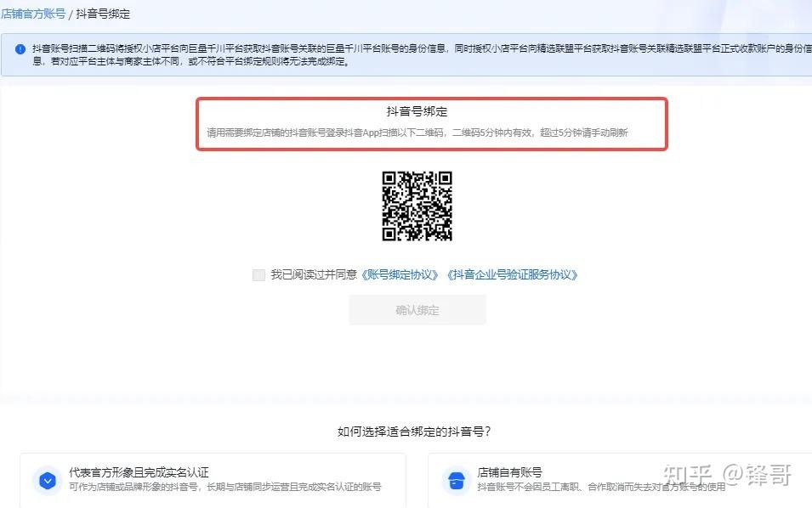Click the shield icon beside 代表官方形象且完成实名认证
This screenshot has width=812, height=508.
[x=48, y=481]
